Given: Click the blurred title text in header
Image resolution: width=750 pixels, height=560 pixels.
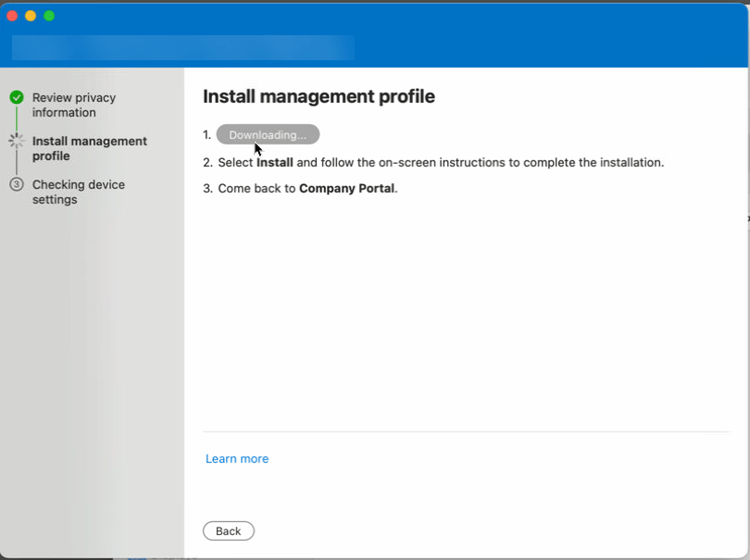Looking at the screenshot, I should pos(183,47).
